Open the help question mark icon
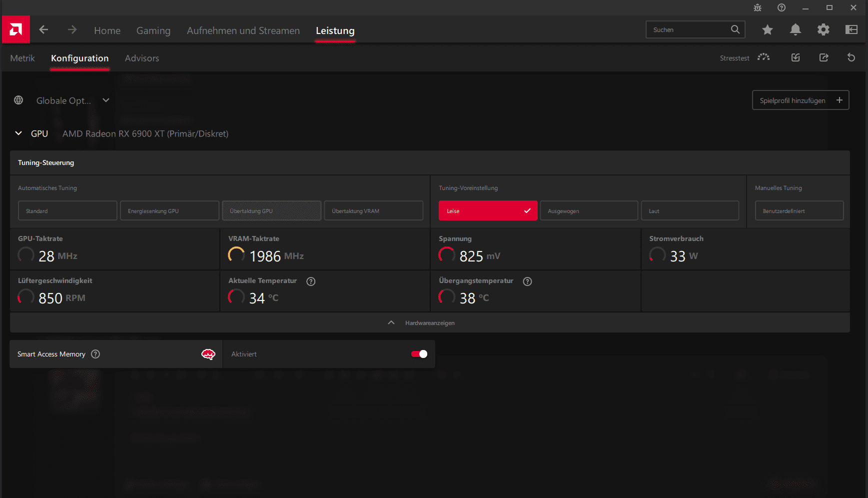Screen dimensions: 868x498 coord(782,7)
